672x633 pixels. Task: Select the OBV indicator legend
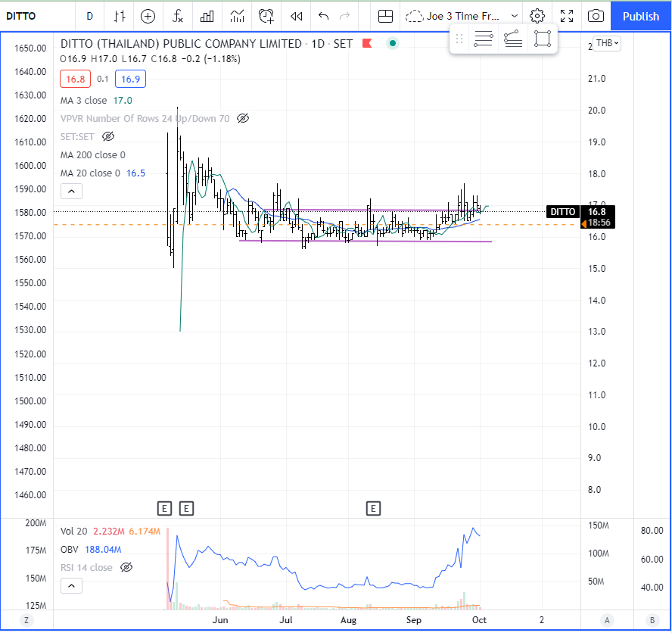70,550
